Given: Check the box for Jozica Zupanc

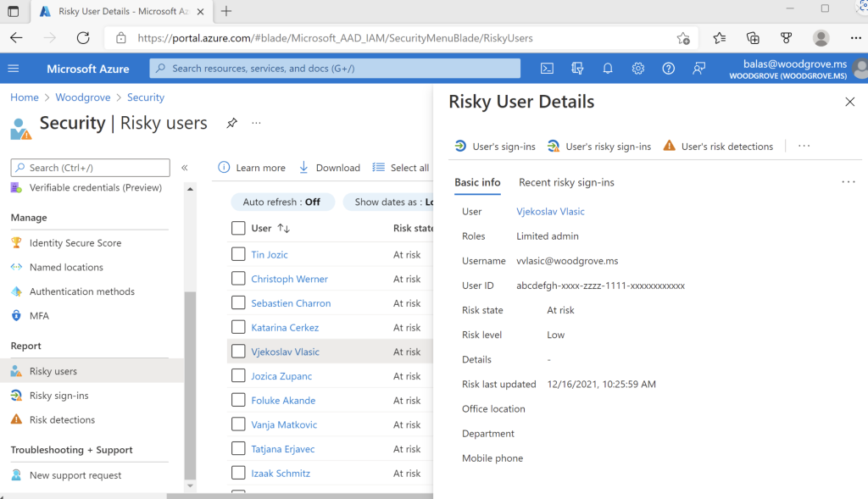Looking at the screenshot, I should point(238,375).
